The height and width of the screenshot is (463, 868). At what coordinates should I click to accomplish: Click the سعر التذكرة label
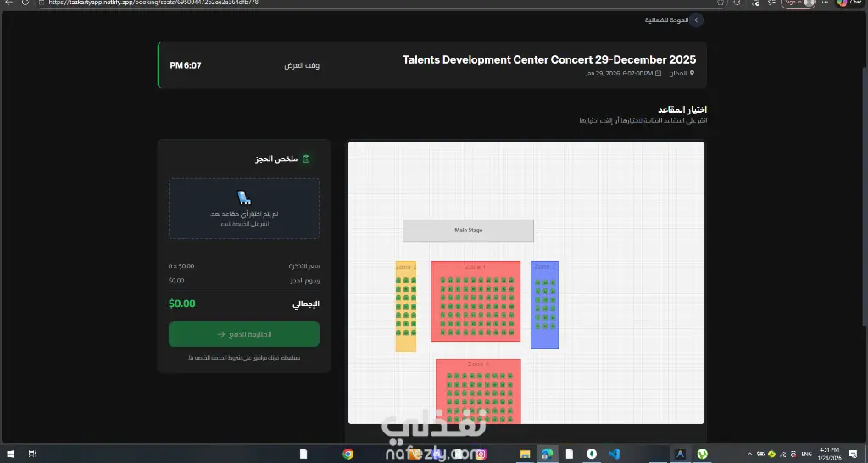point(304,265)
